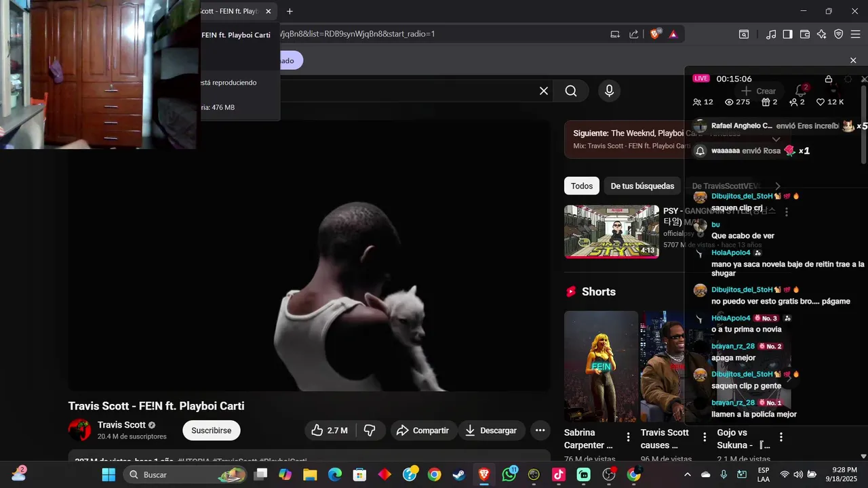The width and height of the screenshot is (868, 488).
Task: Click the Brave Shields lion icon
Action: tap(654, 34)
